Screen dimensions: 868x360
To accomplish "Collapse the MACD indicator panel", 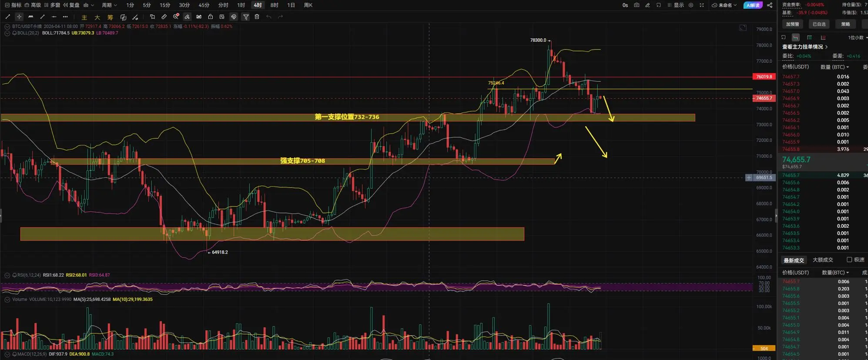I will click(x=7, y=354).
